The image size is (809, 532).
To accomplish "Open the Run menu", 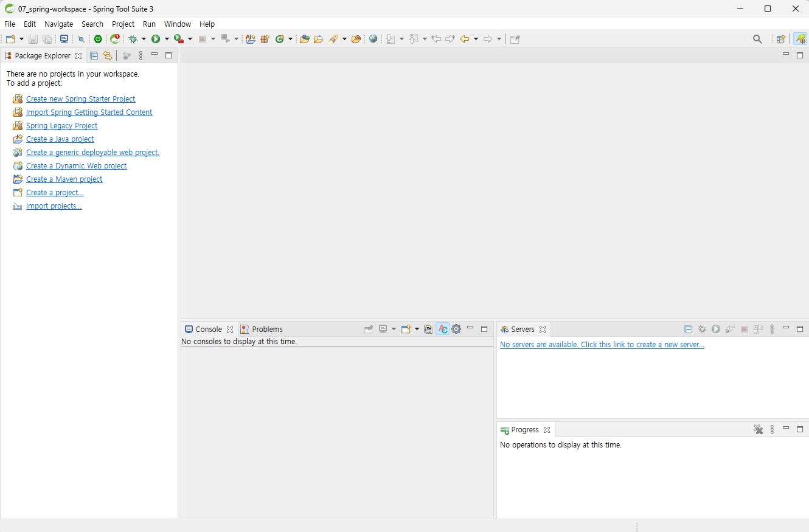I will point(149,24).
